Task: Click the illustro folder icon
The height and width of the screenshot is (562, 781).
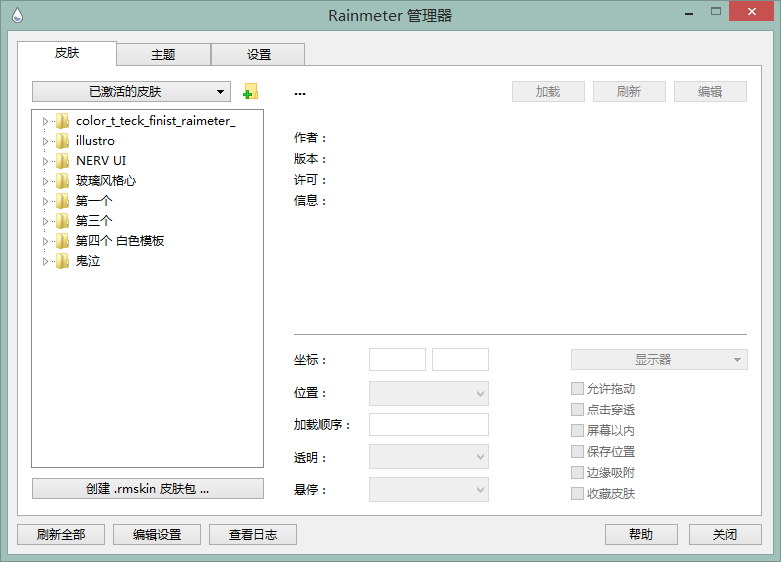Action: (63, 141)
